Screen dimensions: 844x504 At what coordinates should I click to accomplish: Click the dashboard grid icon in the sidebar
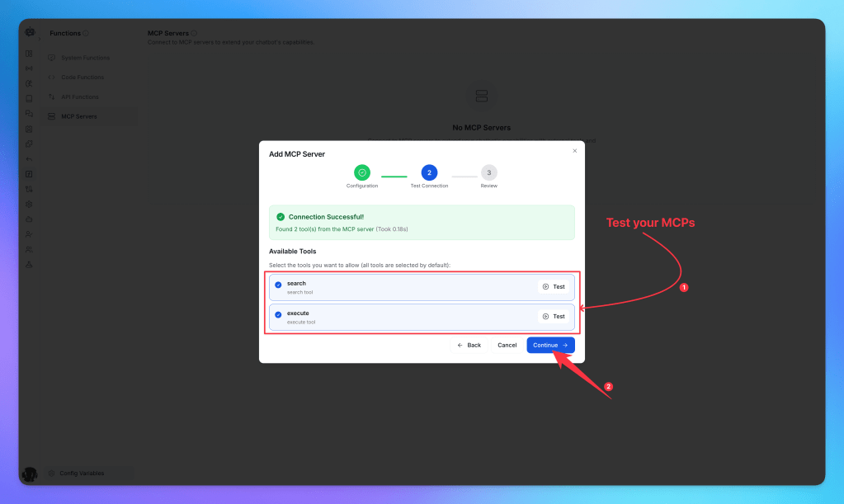[29, 54]
